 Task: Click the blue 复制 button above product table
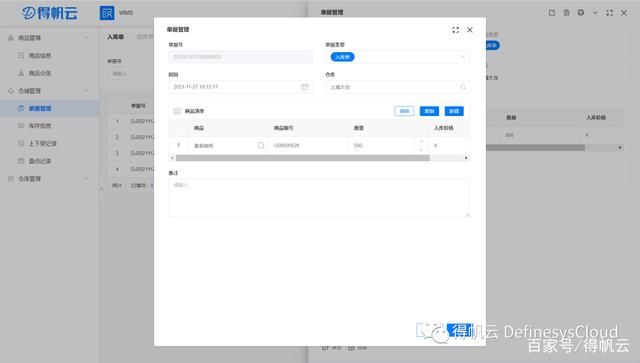pos(429,111)
